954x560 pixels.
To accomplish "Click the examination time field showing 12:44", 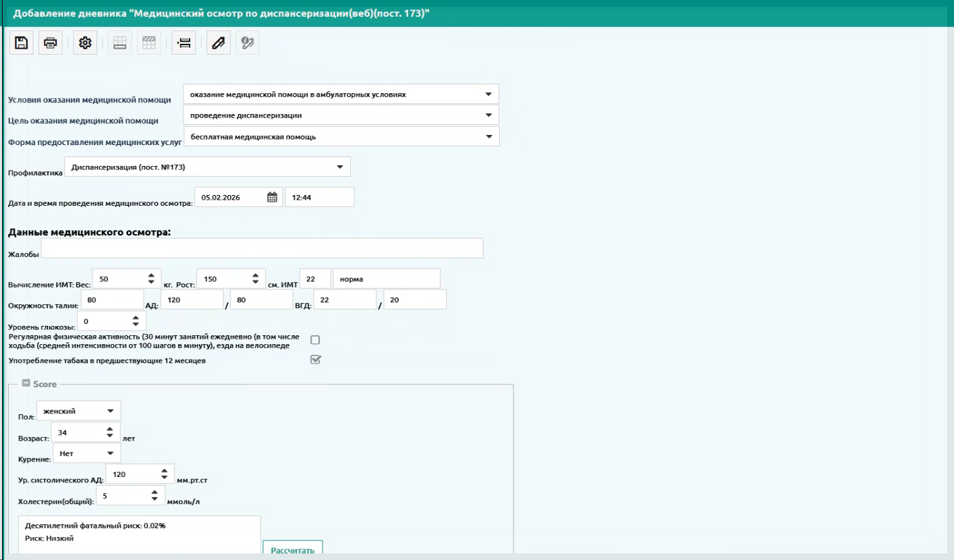I will [x=319, y=198].
